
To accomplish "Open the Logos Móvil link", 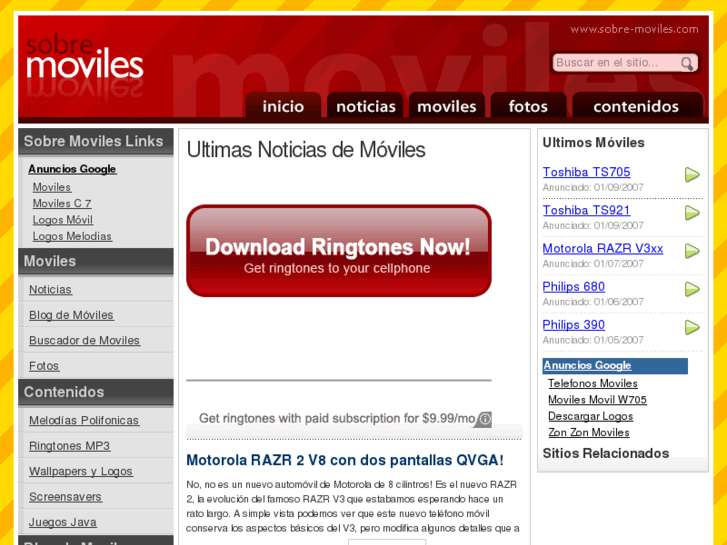I will tap(63, 220).
